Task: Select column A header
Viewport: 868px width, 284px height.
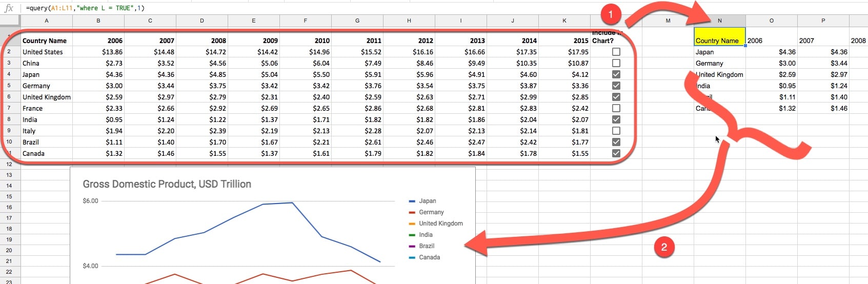Action: 46,21
